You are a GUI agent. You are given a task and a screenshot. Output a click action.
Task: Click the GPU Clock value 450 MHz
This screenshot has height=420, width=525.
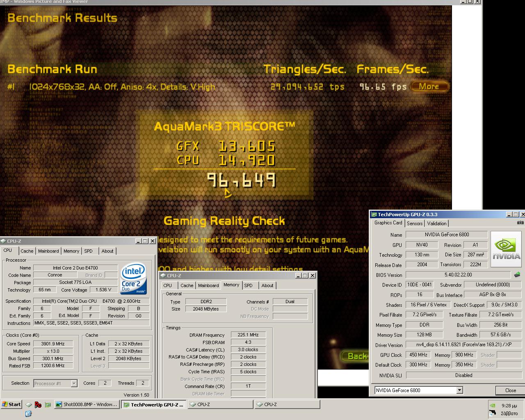click(418, 355)
